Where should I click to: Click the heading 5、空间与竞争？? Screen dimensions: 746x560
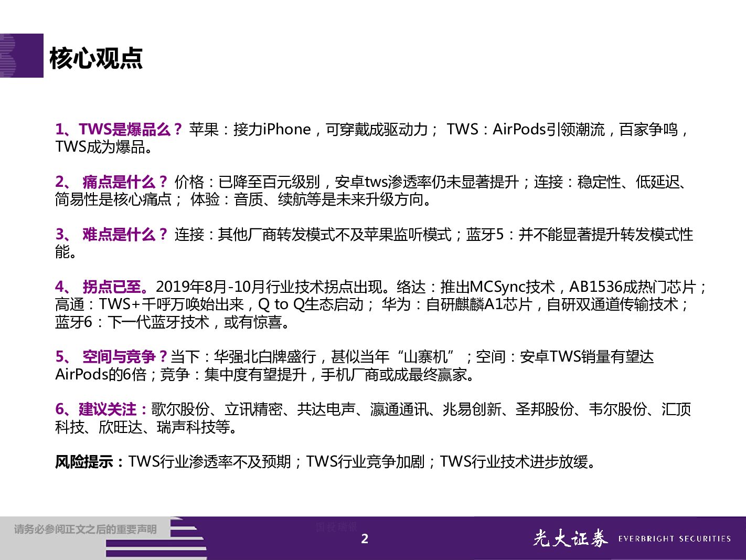(x=111, y=357)
